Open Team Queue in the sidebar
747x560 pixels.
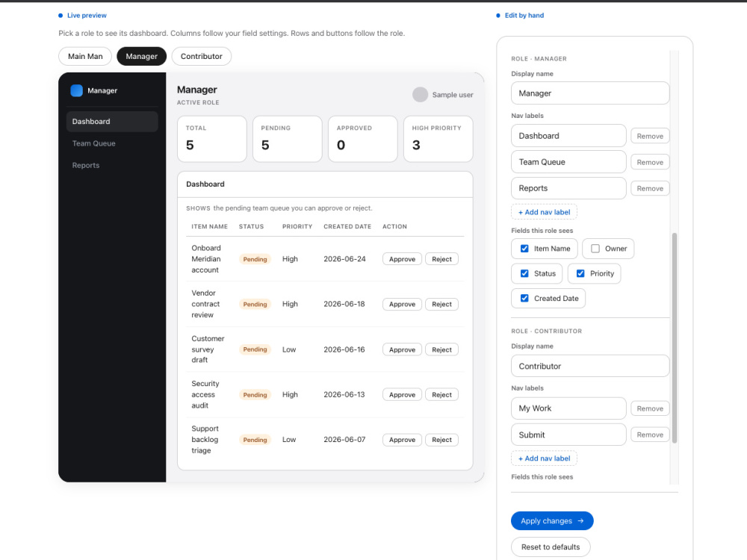tap(112, 143)
